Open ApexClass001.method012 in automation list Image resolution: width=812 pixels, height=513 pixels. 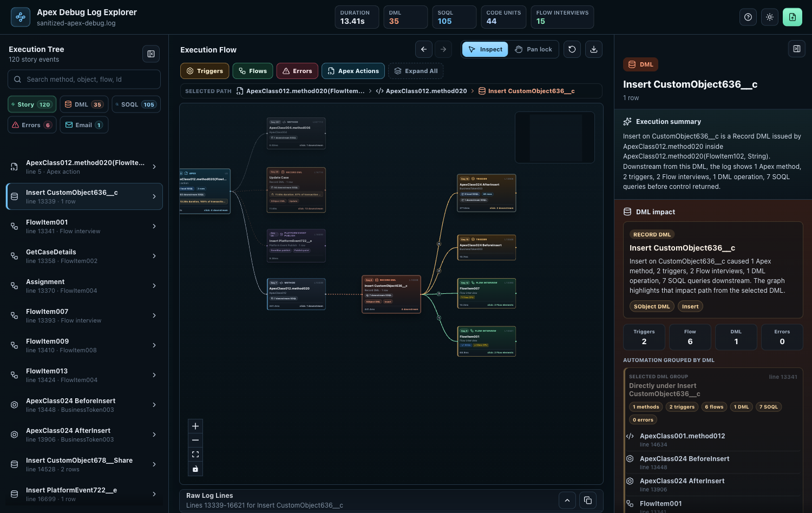click(713, 439)
